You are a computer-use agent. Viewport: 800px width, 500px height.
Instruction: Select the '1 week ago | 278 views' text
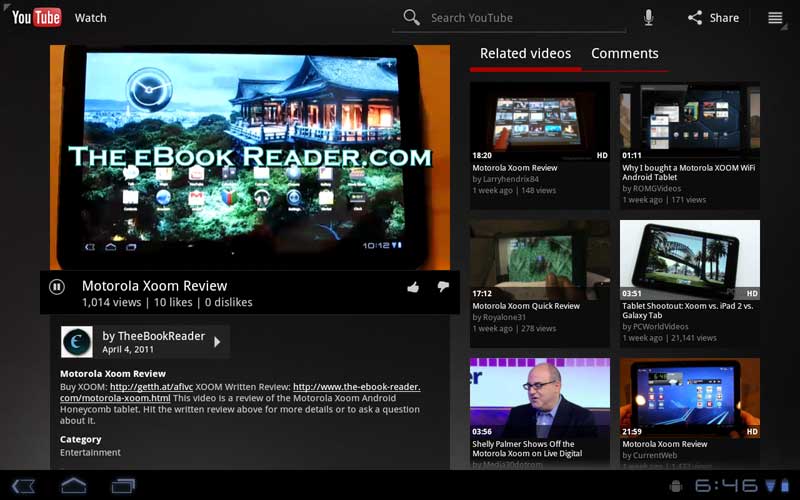[x=514, y=329]
